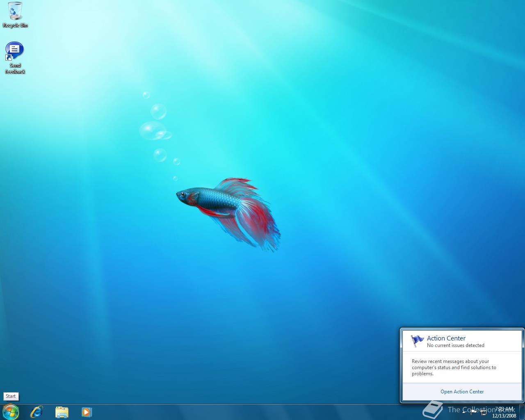The image size is (525, 420).
Task: Click the network tray icon
Action: pos(484,412)
